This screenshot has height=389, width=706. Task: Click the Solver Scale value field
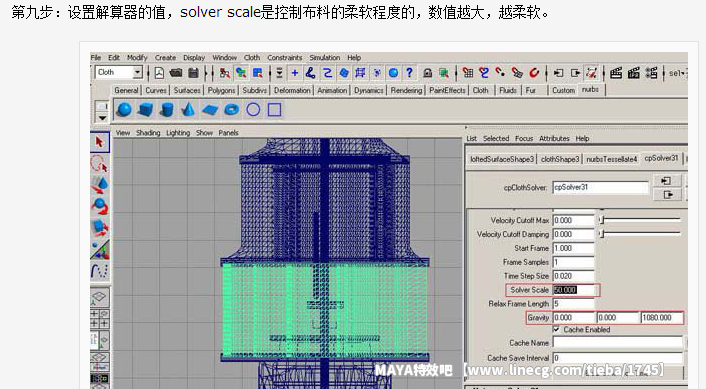coord(574,290)
